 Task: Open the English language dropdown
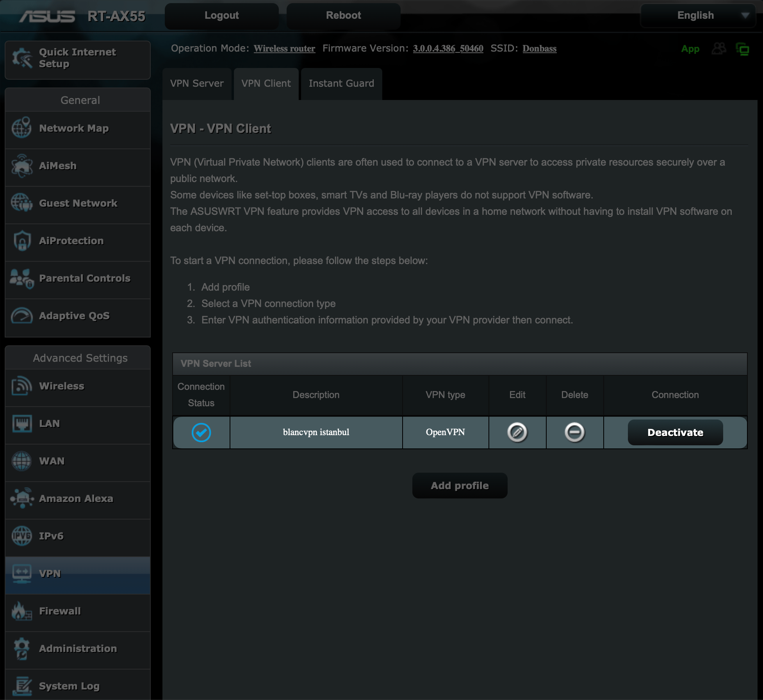(695, 16)
